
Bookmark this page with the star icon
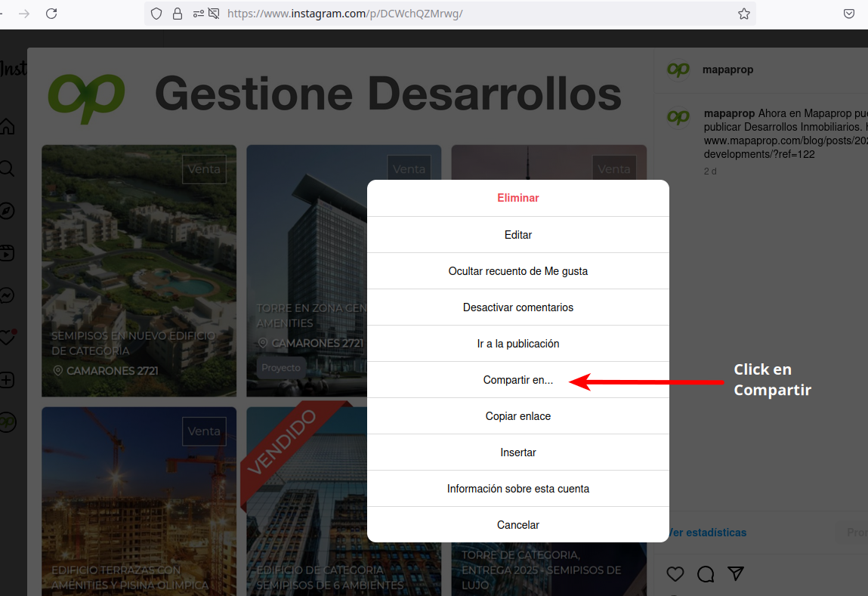pos(744,14)
